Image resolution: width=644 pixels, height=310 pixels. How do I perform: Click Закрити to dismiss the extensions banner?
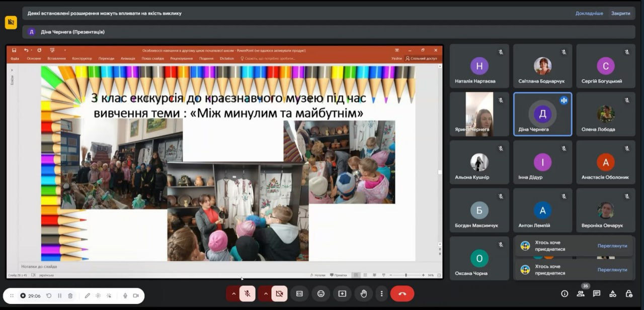pos(620,14)
